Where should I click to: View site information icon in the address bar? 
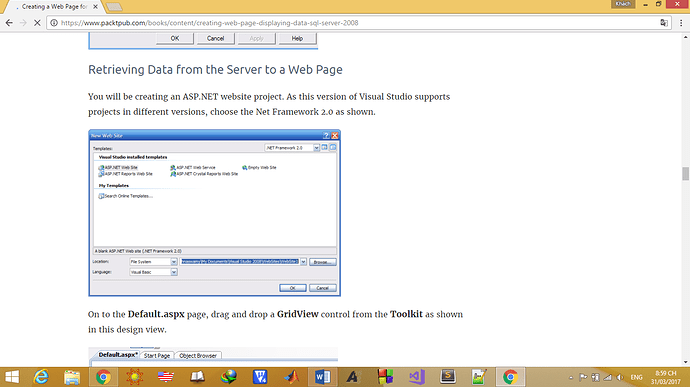click(54, 23)
